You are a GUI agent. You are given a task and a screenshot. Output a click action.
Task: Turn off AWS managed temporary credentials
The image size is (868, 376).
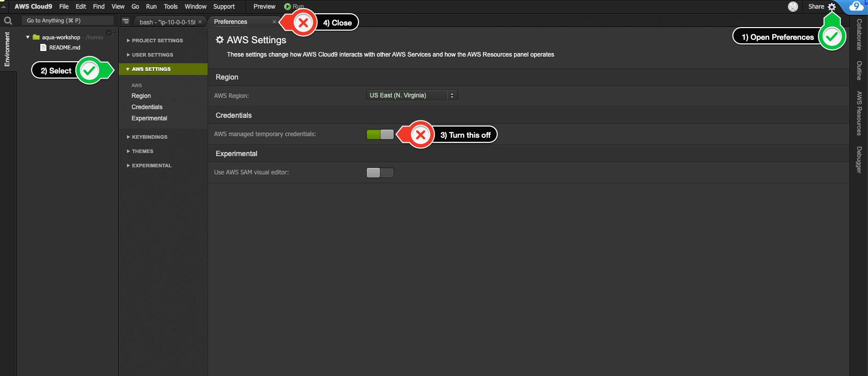[380, 134]
